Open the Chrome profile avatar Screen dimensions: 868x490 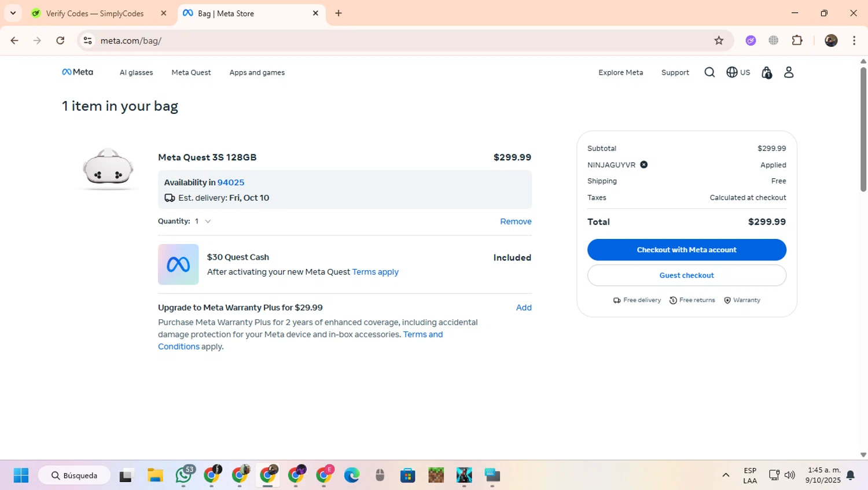click(831, 40)
